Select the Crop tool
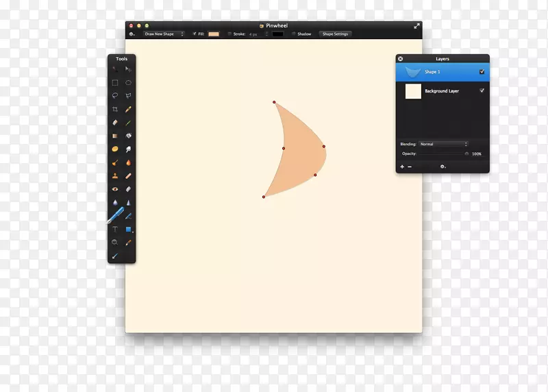The image size is (548, 392). (115, 109)
